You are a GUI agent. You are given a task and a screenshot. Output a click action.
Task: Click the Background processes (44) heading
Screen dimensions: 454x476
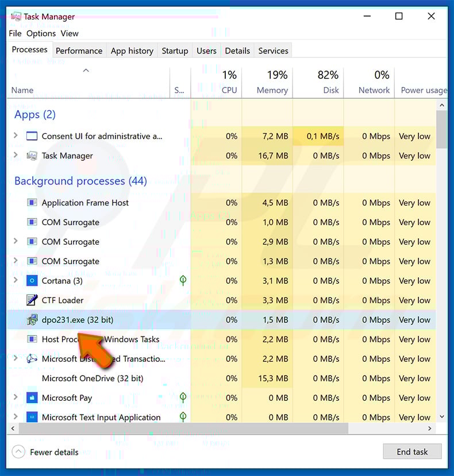(x=80, y=181)
